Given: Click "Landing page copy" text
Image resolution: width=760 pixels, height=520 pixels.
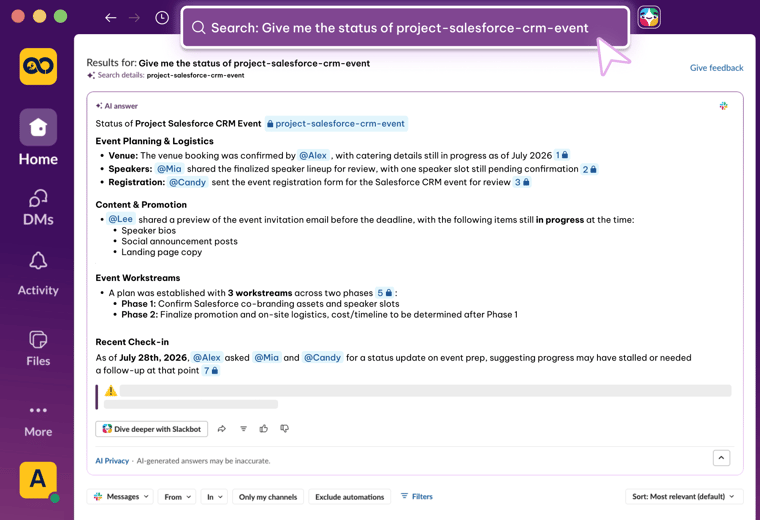Looking at the screenshot, I should point(161,252).
